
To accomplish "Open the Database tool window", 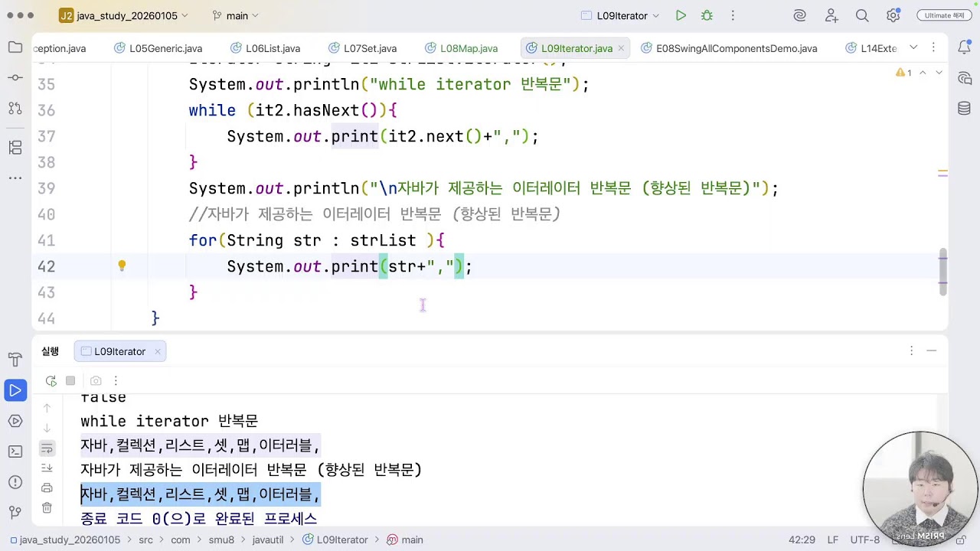I will pyautogui.click(x=964, y=109).
